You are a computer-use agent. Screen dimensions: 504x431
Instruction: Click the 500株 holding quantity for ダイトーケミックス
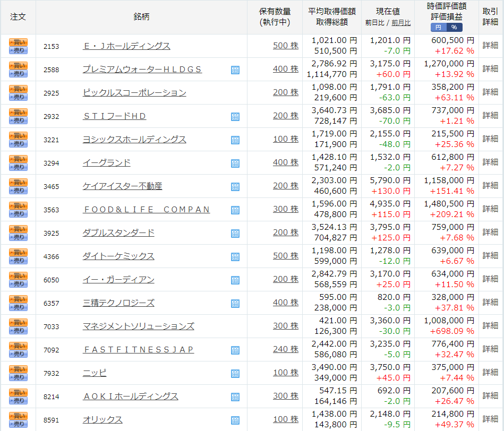pyautogui.click(x=286, y=256)
